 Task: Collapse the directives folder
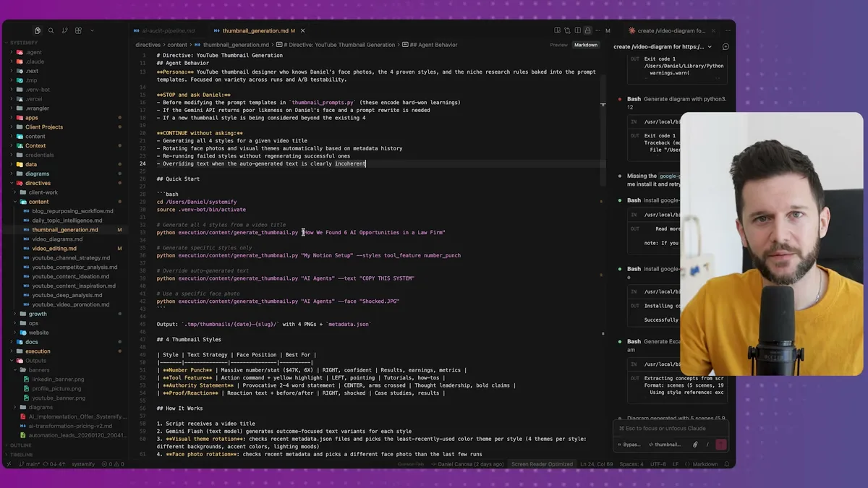[x=38, y=183]
